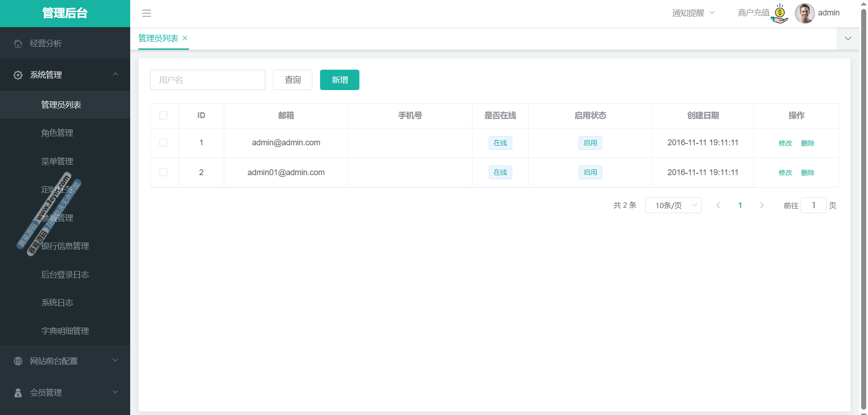The width and height of the screenshot is (868, 415).
Task: Select the admin01@admin.com row checkbox
Action: click(x=164, y=172)
